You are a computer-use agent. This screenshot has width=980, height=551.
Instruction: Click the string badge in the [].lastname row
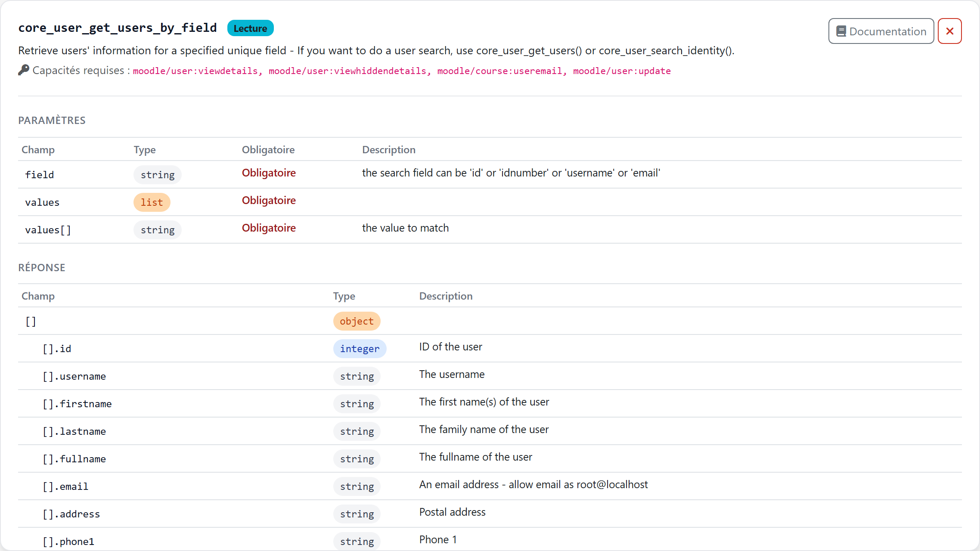[x=357, y=431]
